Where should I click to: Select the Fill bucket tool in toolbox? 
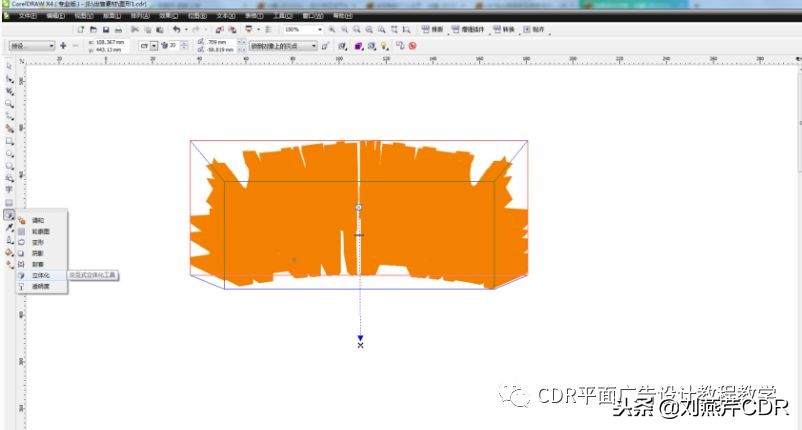pyautogui.click(x=9, y=252)
